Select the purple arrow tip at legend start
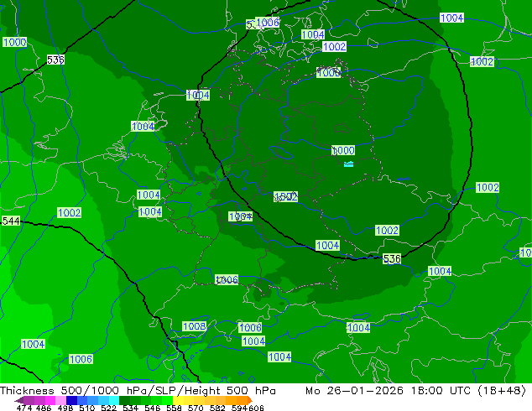This screenshot has width=532, height=411. click(x=18, y=400)
